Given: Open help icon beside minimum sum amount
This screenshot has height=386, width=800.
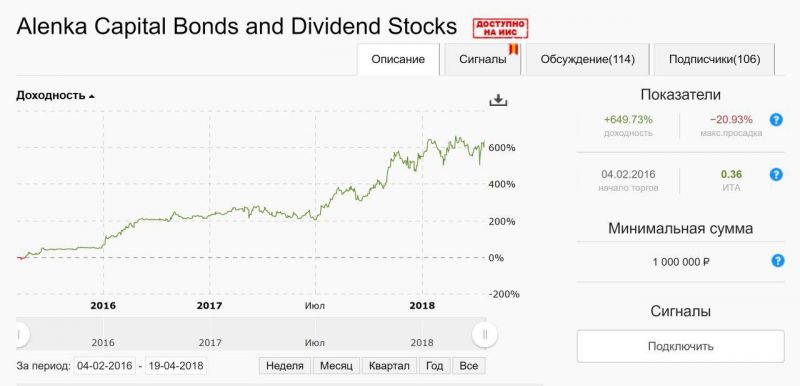Looking at the screenshot, I should point(777,261).
